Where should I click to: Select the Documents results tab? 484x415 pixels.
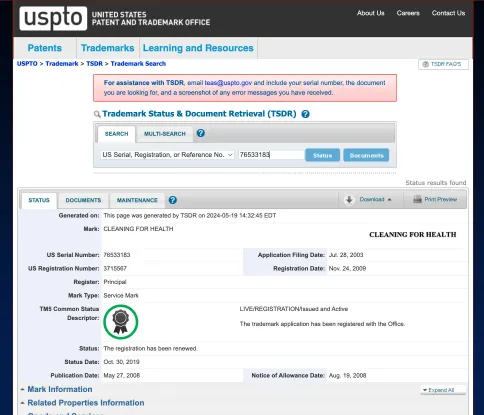click(83, 200)
